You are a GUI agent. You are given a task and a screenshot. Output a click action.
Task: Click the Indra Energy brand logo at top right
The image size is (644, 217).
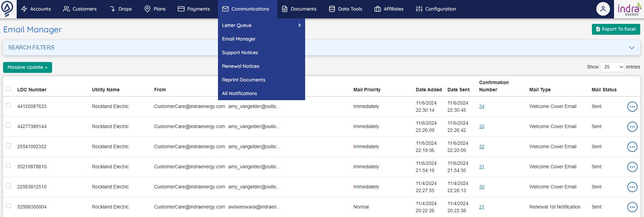pyautogui.click(x=629, y=9)
